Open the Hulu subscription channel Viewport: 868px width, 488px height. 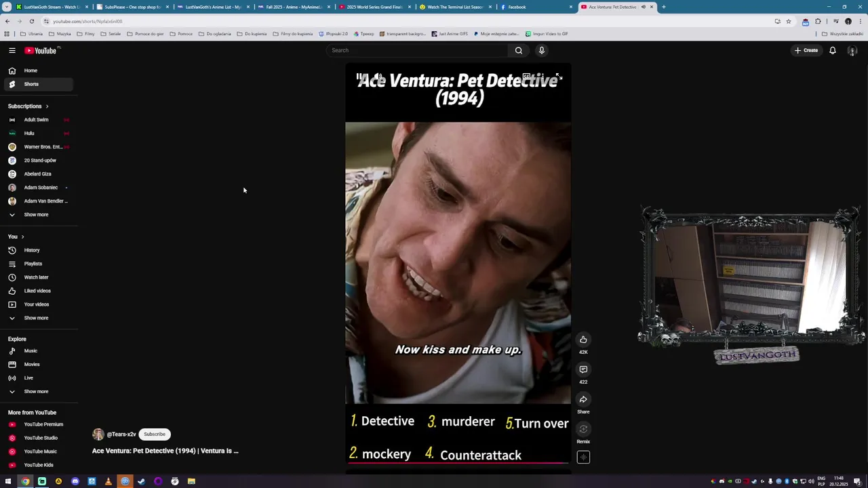click(x=37, y=134)
